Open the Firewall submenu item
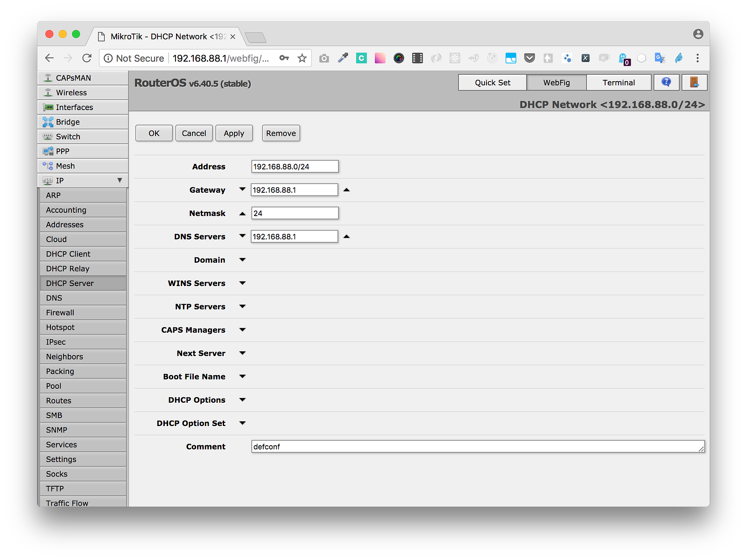 [83, 313]
